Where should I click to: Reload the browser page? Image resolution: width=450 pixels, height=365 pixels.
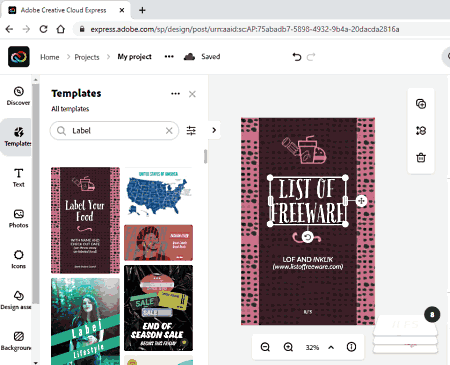click(43, 29)
